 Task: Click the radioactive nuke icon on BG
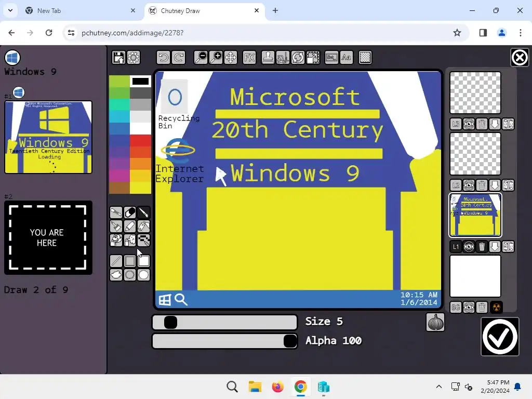coord(496,308)
